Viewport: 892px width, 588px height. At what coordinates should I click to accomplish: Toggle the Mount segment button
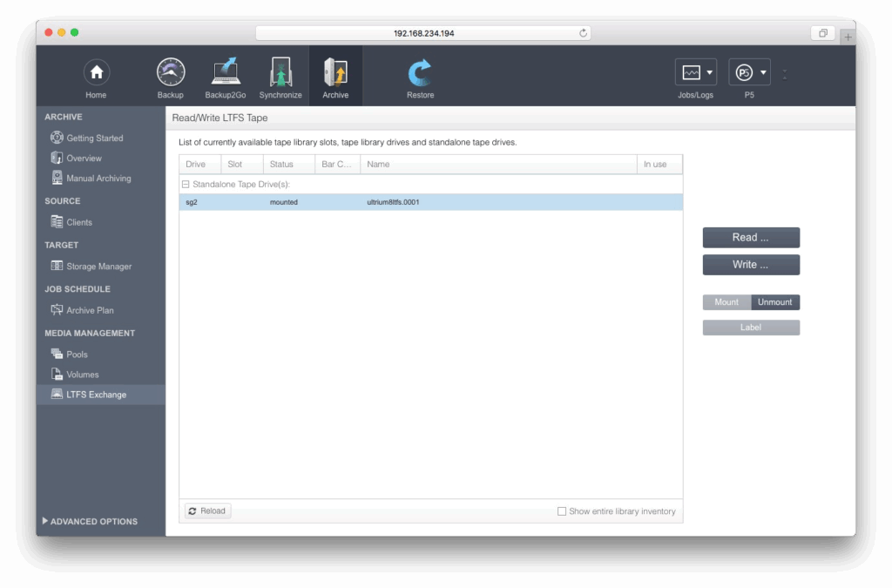click(x=726, y=302)
